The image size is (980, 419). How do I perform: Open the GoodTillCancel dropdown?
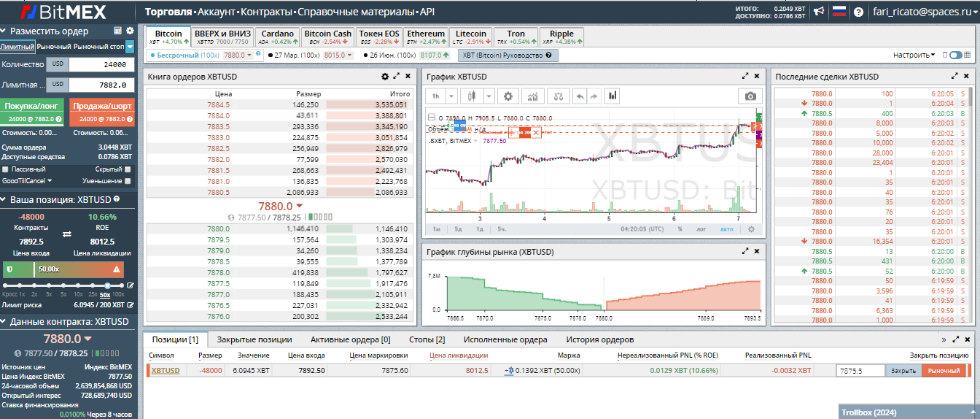coord(27,180)
